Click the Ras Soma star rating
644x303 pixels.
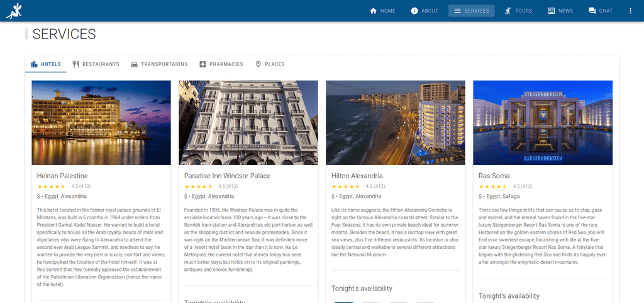[x=493, y=186]
